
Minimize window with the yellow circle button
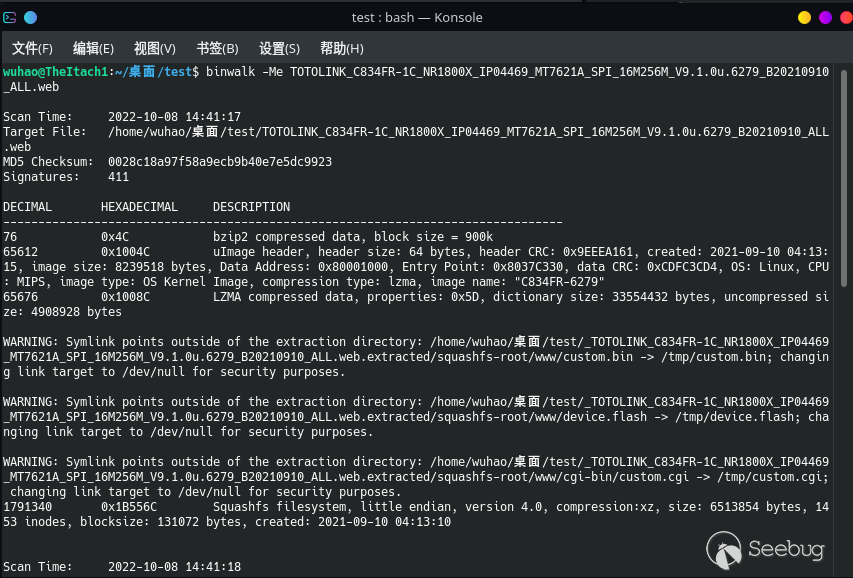pos(804,17)
